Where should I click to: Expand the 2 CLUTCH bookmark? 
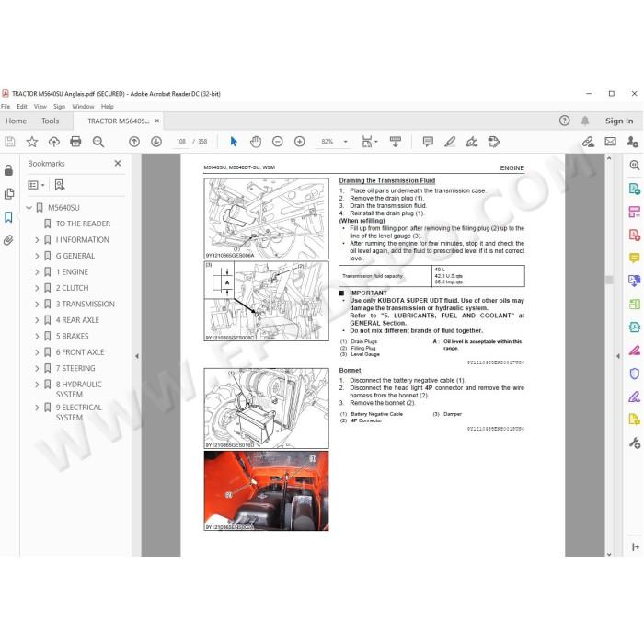(37, 288)
